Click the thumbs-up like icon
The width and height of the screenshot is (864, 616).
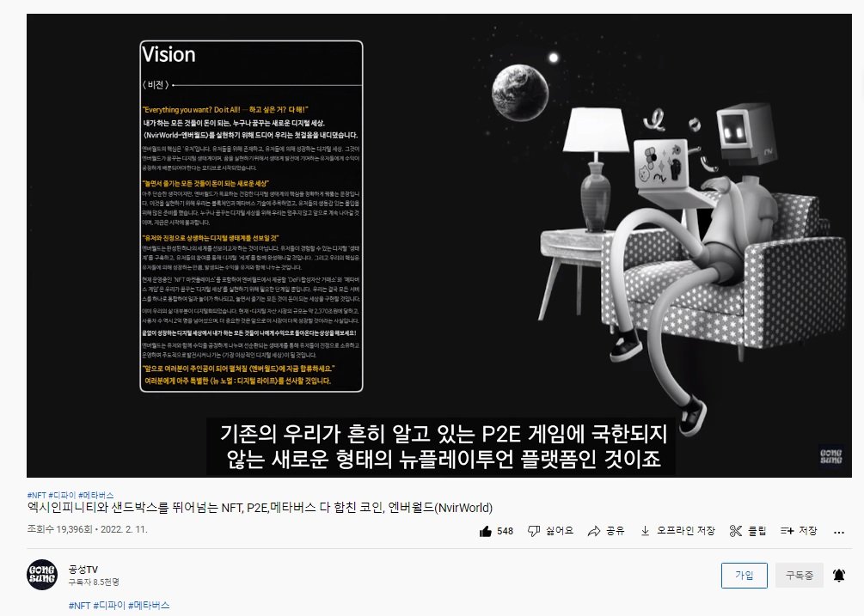(x=486, y=531)
